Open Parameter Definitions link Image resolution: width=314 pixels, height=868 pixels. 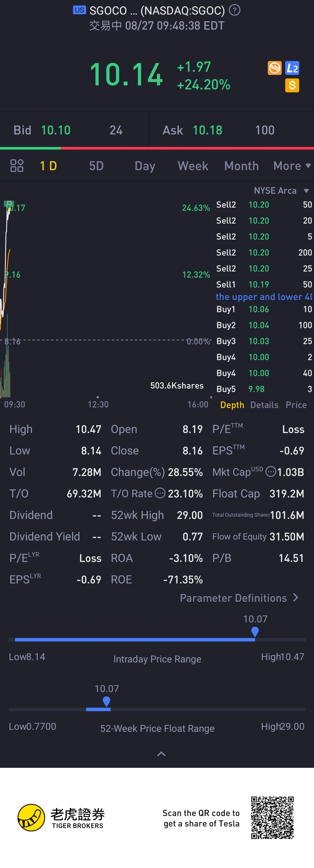tap(239, 598)
